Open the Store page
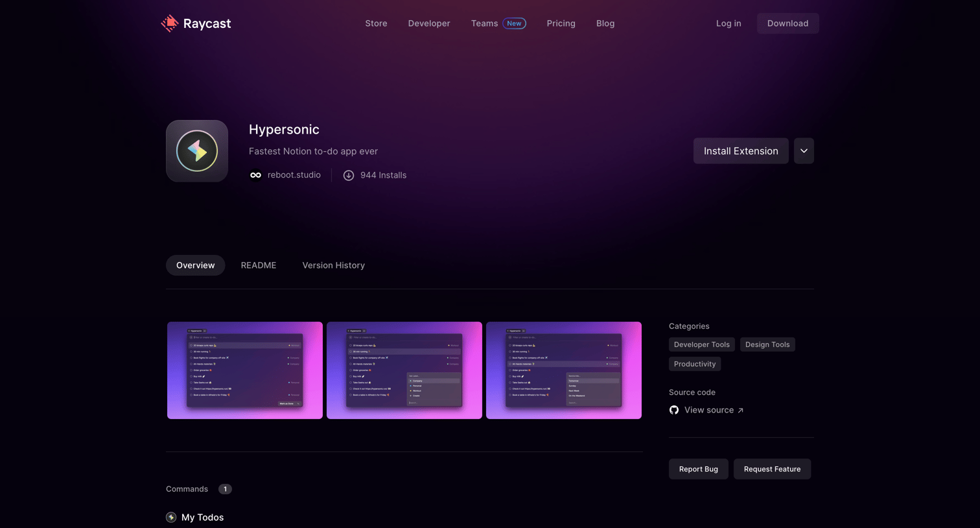Image resolution: width=980 pixels, height=528 pixels. (x=376, y=23)
